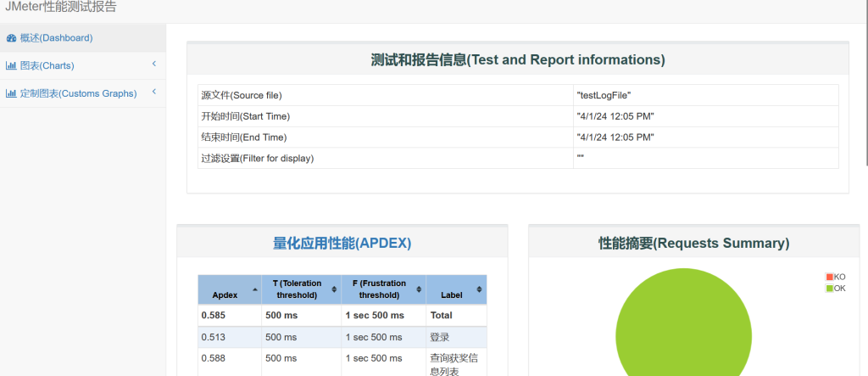
Task: Click the bar chart icon beside 图表(Charts)
Action: (x=11, y=66)
